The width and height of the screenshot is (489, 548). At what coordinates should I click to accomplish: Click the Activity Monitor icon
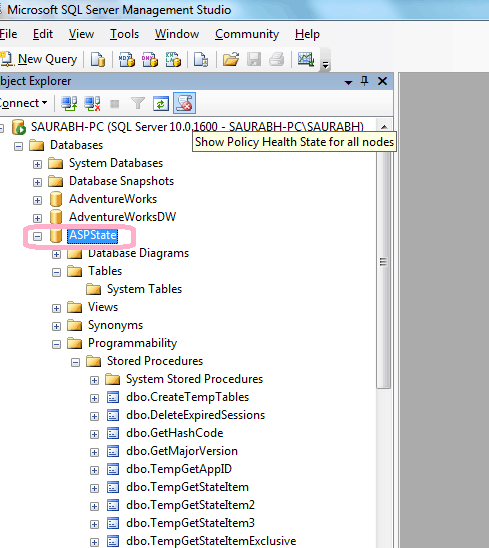pyautogui.click(x=305, y=59)
